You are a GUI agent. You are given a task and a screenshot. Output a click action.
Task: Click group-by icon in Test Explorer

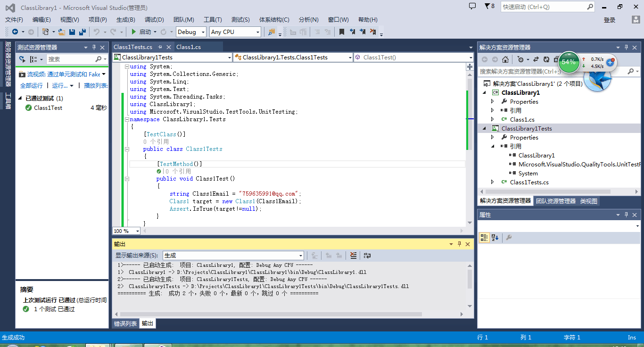tap(33, 59)
